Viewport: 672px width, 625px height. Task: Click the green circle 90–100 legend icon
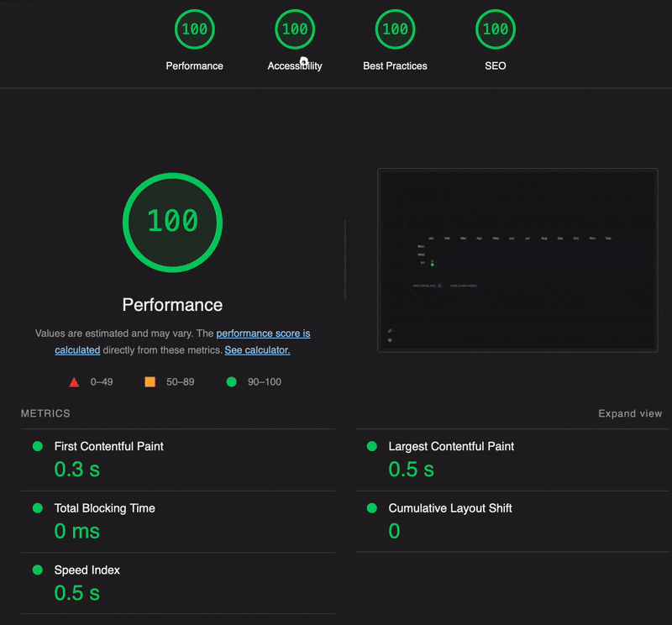pos(231,382)
